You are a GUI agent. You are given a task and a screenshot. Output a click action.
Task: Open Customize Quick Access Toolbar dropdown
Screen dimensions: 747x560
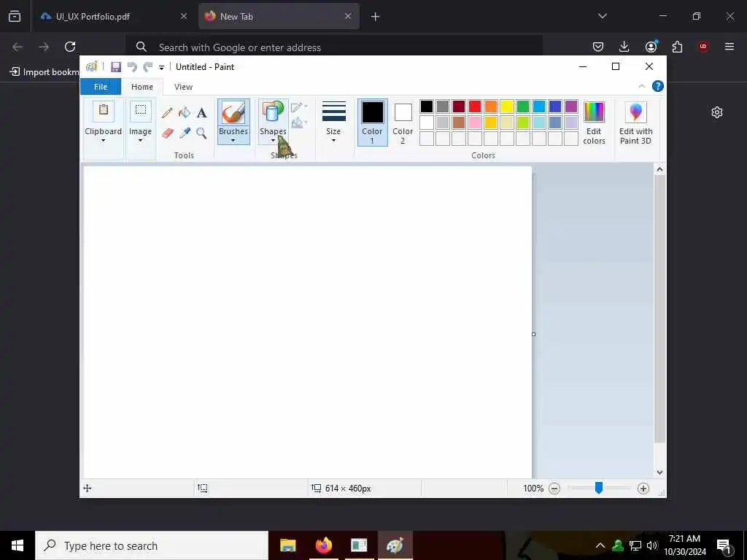pos(161,68)
